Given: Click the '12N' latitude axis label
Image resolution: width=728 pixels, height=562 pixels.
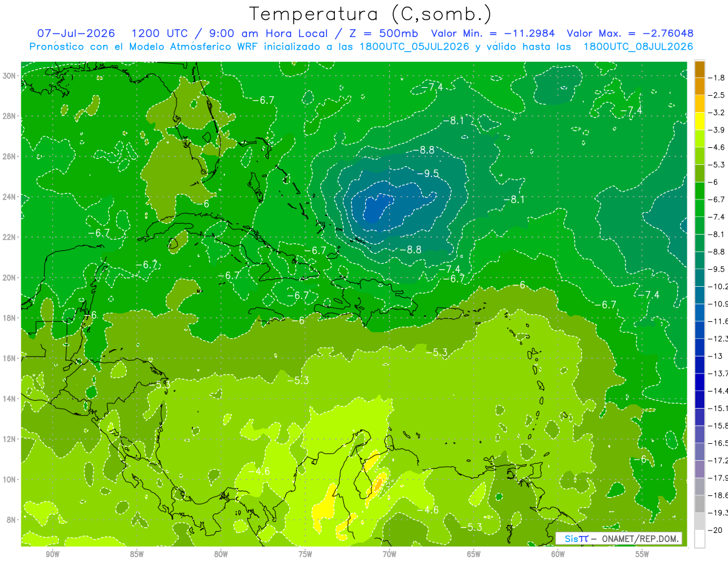Looking at the screenshot, I should (x=10, y=439).
